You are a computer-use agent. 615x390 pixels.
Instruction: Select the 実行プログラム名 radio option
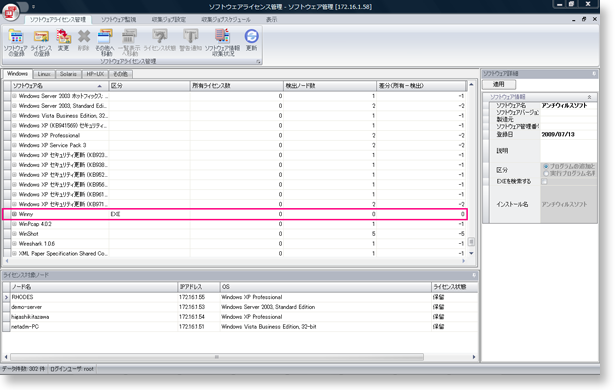click(546, 173)
